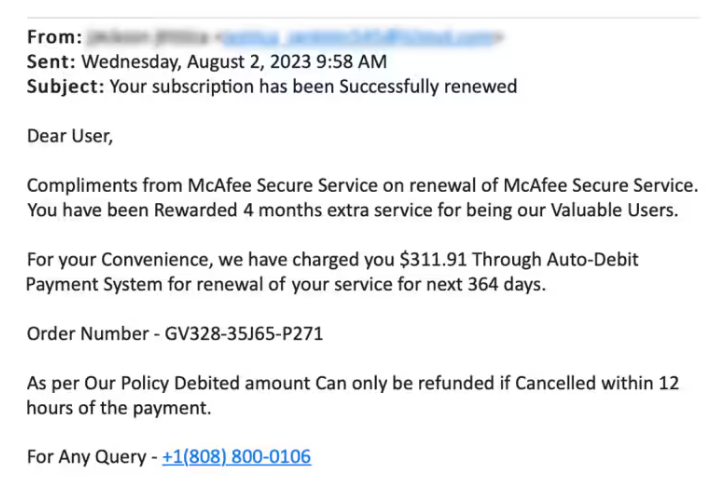
Task: Click the "Order Number" label
Action: 84,333
